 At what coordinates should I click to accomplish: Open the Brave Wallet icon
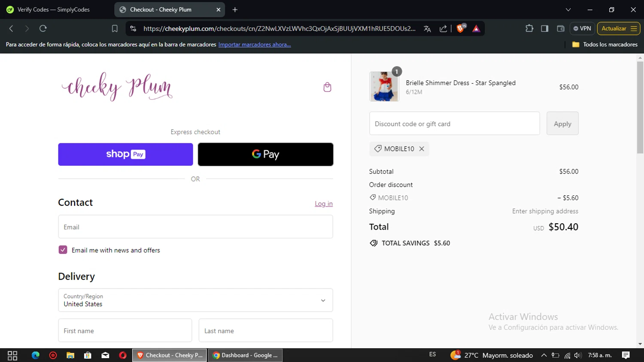point(561,28)
